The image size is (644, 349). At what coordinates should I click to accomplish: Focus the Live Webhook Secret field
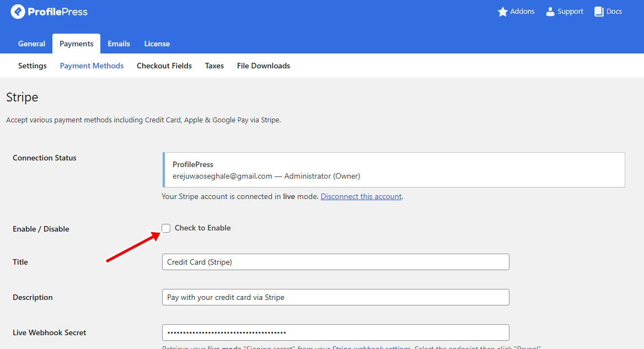335,332
